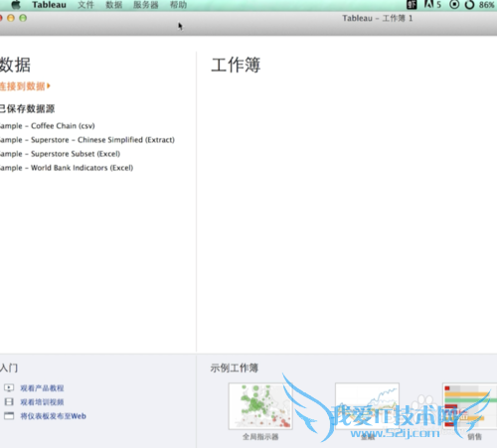Click the 全局指示器 caption label
The width and height of the screenshot is (497, 448).
tap(260, 437)
